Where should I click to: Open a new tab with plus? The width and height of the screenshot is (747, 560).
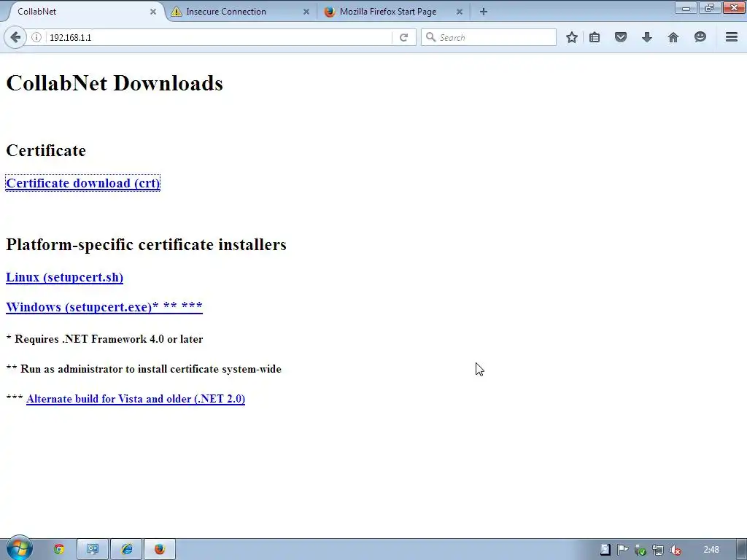click(483, 12)
